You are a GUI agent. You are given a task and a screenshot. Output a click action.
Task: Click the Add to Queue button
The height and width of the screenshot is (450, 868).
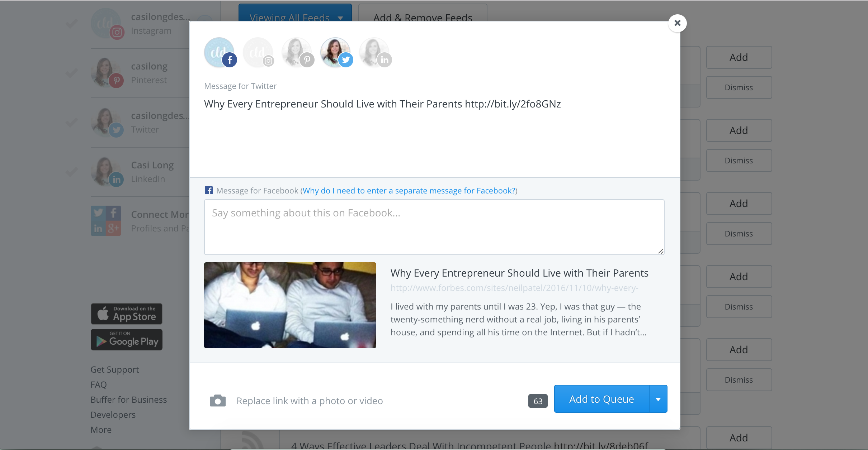(602, 399)
